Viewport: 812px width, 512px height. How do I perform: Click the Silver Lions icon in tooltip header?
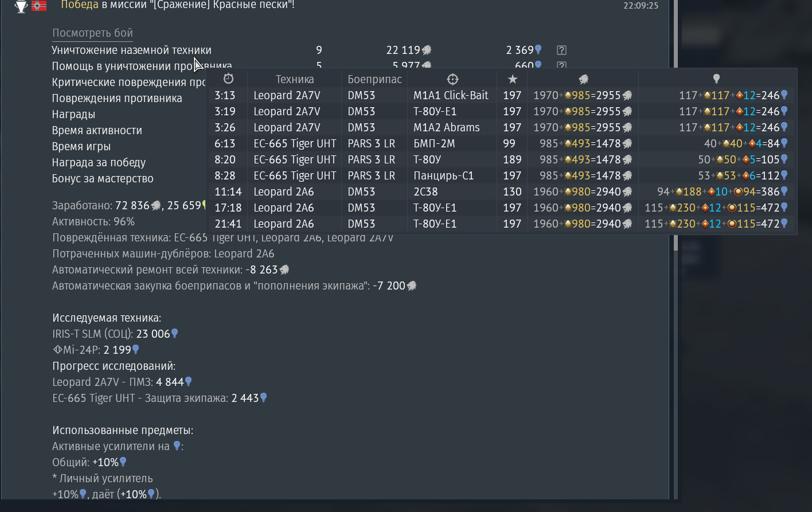(583, 79)
